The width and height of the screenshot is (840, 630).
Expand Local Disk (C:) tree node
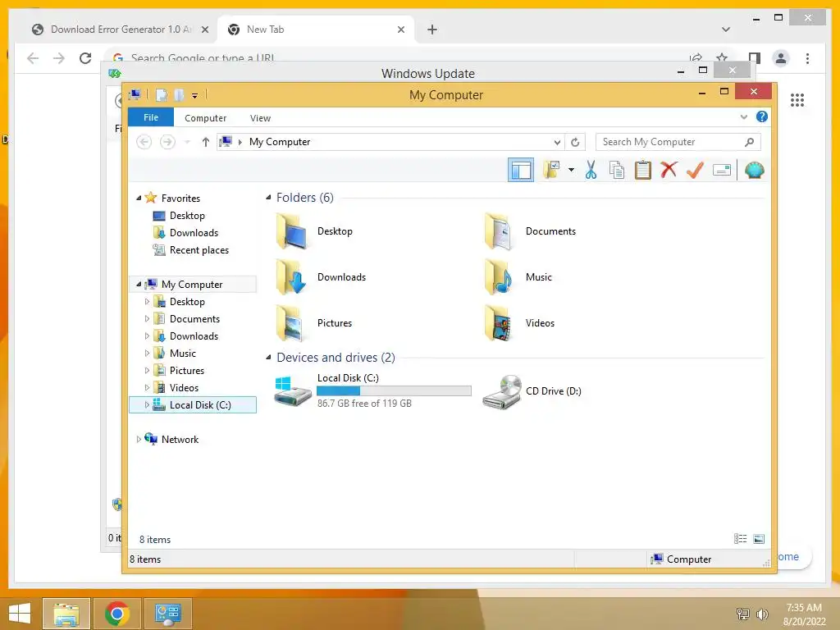[x=147, y=405]
